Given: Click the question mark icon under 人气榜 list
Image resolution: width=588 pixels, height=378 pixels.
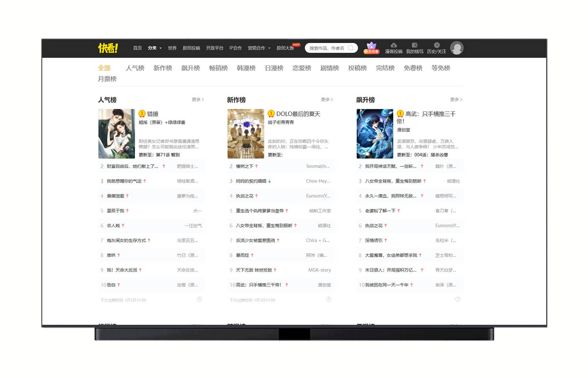Looking at the screenshot, I should point(199,299).
